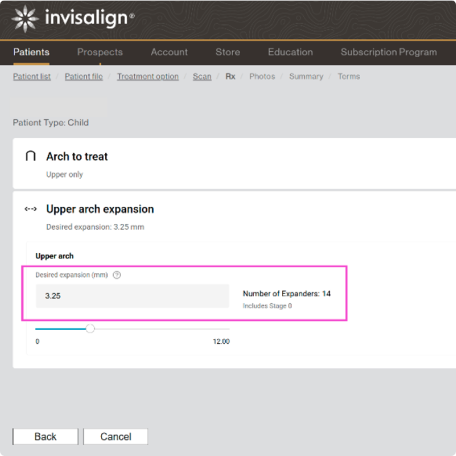Image resolution: width=456 pixels, height=456 pixels.
Task: Click the Upper only text
Action: [x=64, y=174]
